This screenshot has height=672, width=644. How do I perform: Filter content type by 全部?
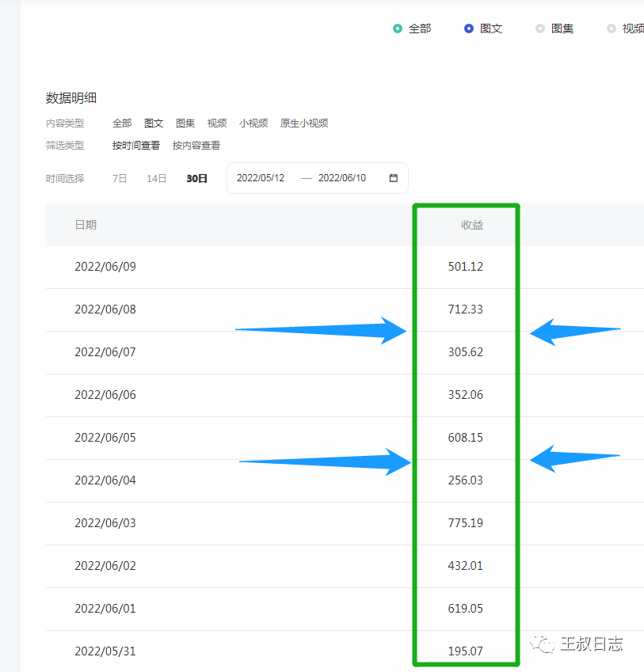tap(122, 123)
